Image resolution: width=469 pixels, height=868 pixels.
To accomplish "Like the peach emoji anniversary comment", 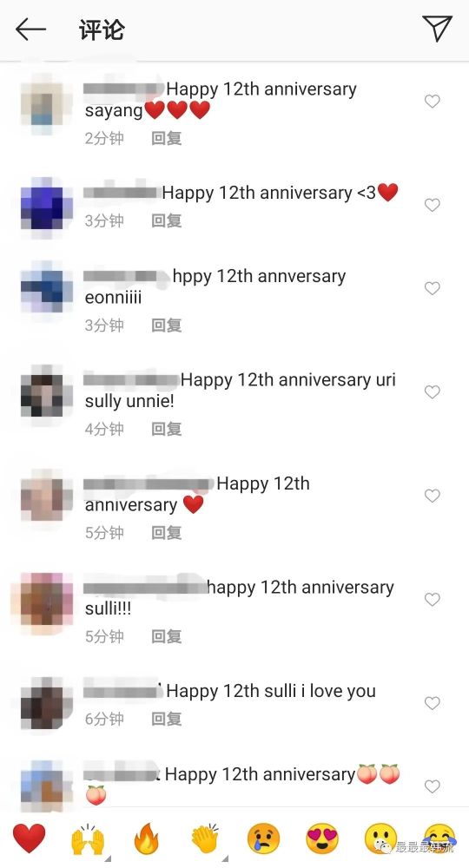I will coord(433,786).
